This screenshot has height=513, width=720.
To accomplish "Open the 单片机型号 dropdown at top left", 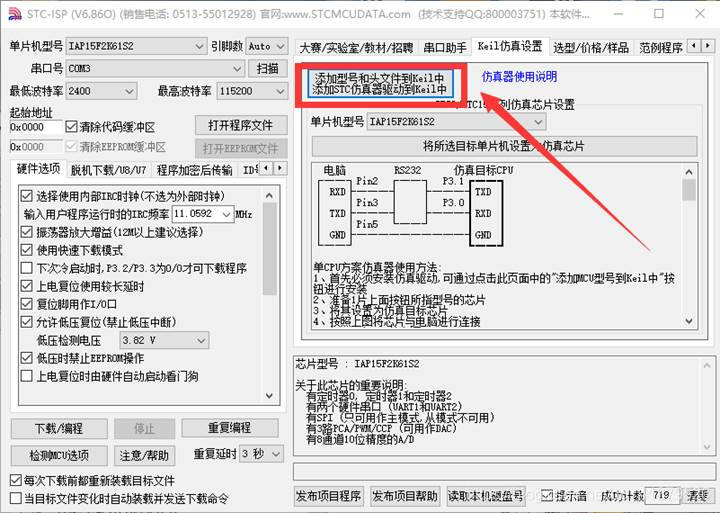I will [x=136, y=46].
